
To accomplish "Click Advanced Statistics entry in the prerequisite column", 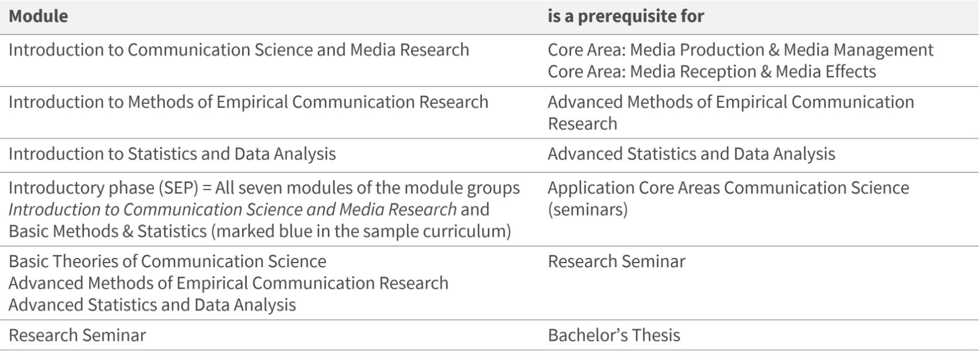I will pos(691,154).
